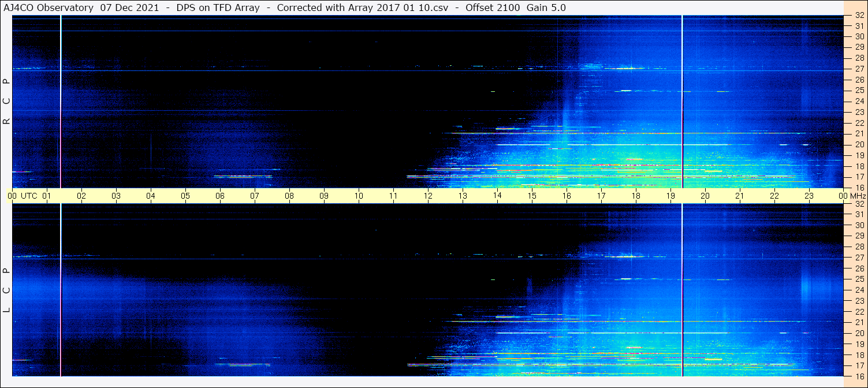Select hour 05 on the time axis
Screen dimensions: 868x388
point(185,196)
